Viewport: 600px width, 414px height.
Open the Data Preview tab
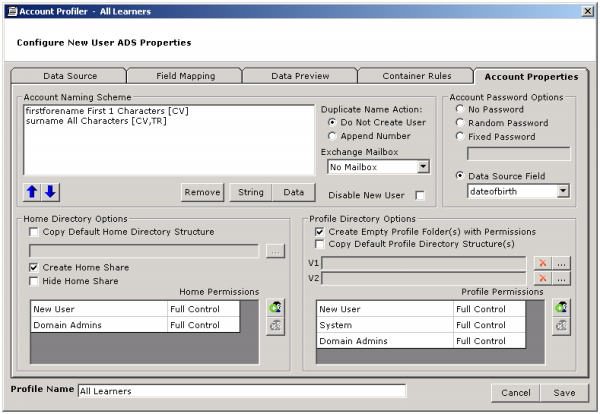pos(300,76)
